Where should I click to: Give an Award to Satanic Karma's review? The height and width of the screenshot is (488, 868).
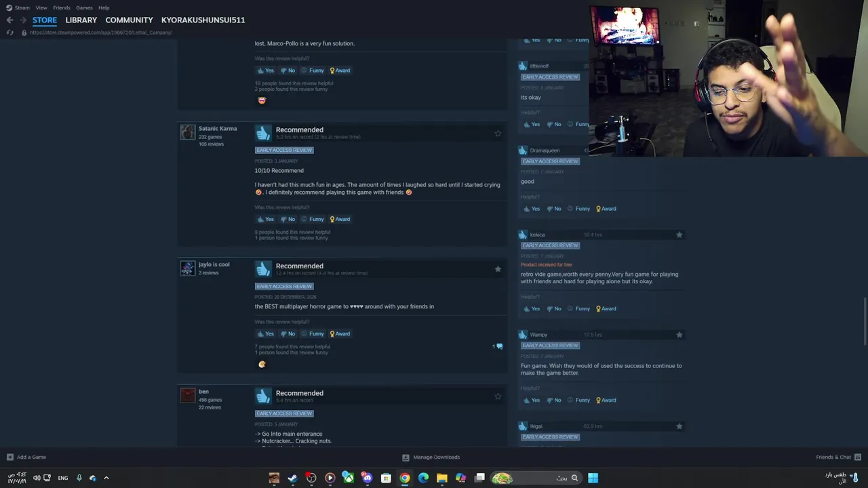[x=340, y=219]
